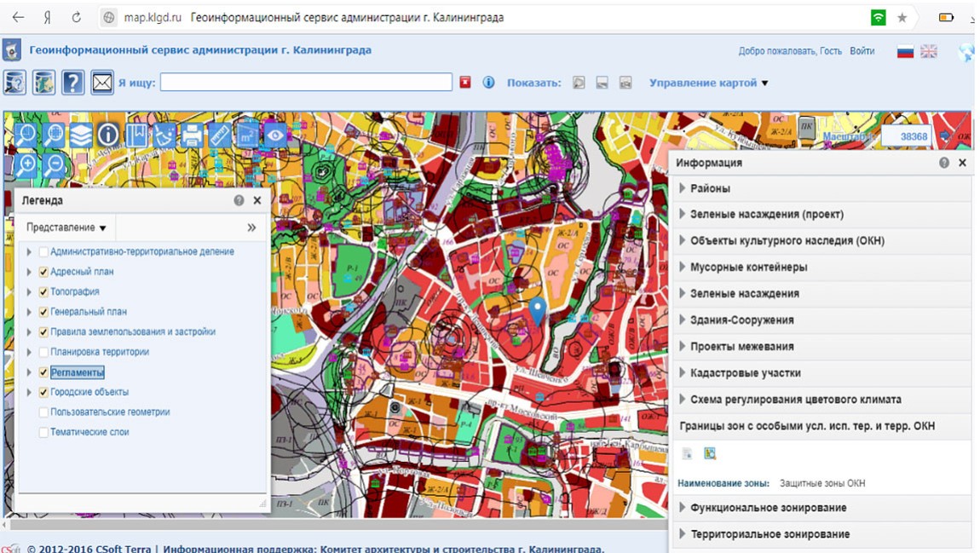Expand the Кадастровые участки section
Screen dimensions: 980x553
point(745,372)
